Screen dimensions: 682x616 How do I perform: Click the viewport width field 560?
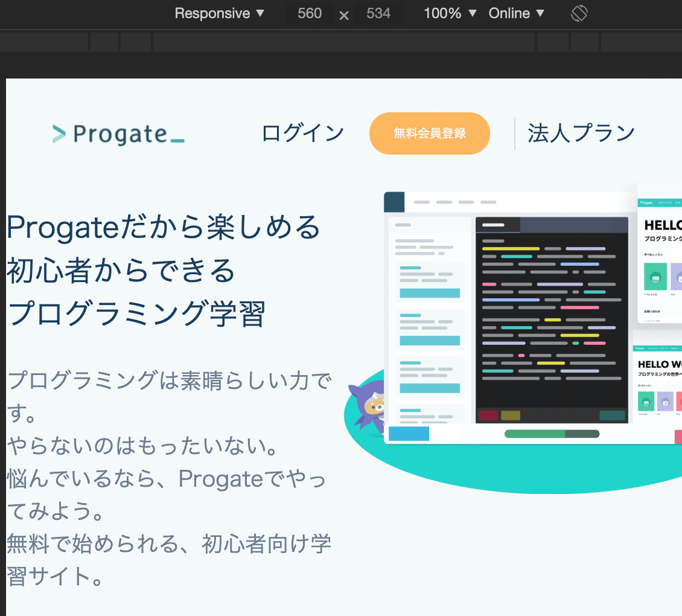[309, 13]
